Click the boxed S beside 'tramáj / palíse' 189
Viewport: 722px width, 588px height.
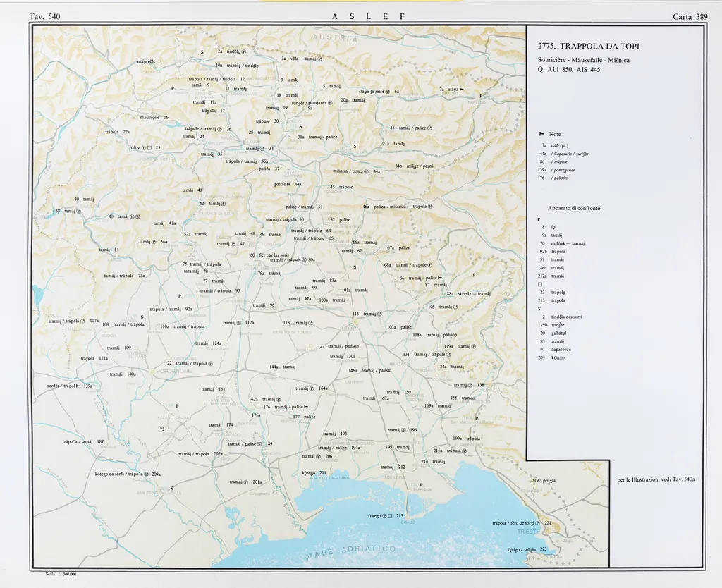pyautogui.click(x=259, y=444)
